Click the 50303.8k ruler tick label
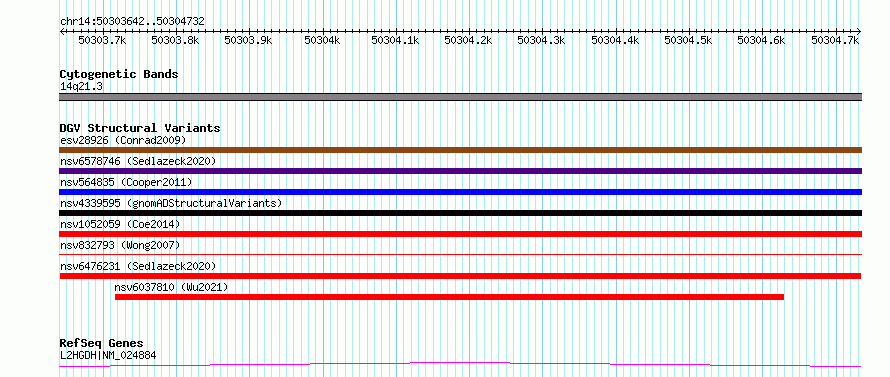This screenshot has height=377, width=890. (x=175, y=41)
